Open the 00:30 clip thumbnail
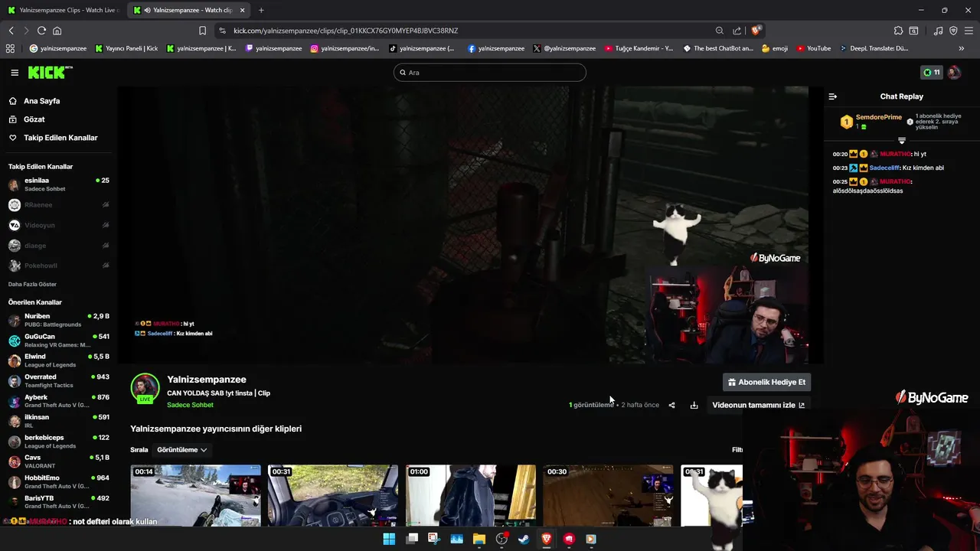Viewport: 980px width, 551px height. (608, 495)
